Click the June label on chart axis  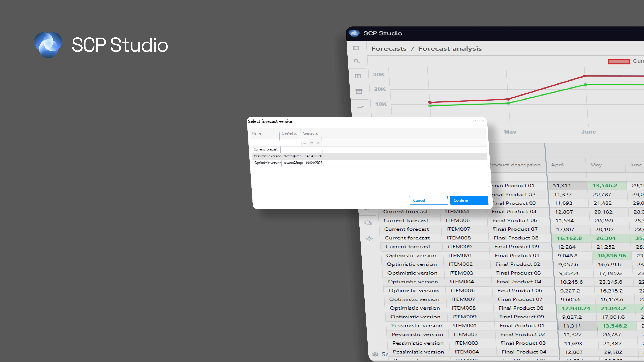tap(589, 132)
